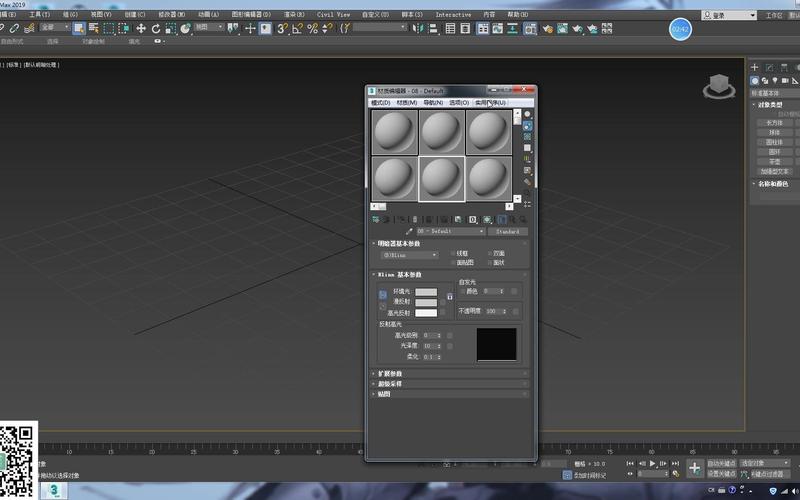Viewport: 800px width, 500px height.
Task: Open the 材质(M) menu
Action: pos(406,103)
